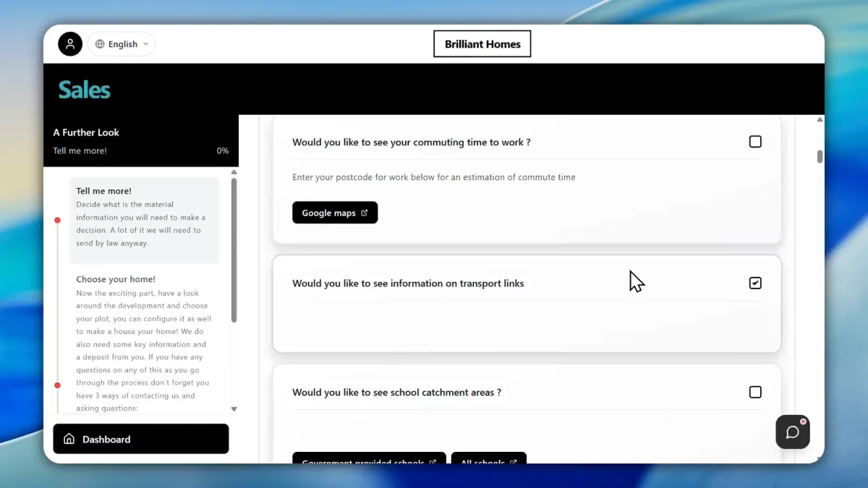Open the Google maps external link button
The height and width of the screenshot is (488, 868).
[335, 213]
